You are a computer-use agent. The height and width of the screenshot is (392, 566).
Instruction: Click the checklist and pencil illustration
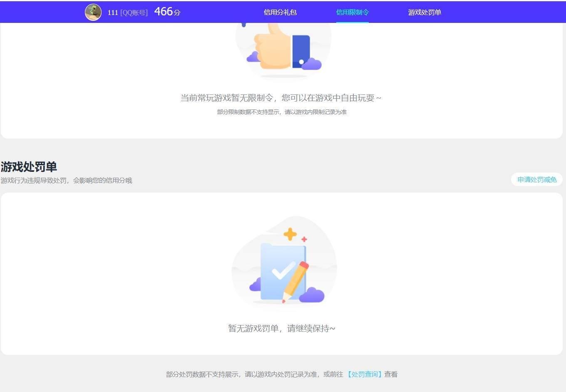tap(284, 262)
